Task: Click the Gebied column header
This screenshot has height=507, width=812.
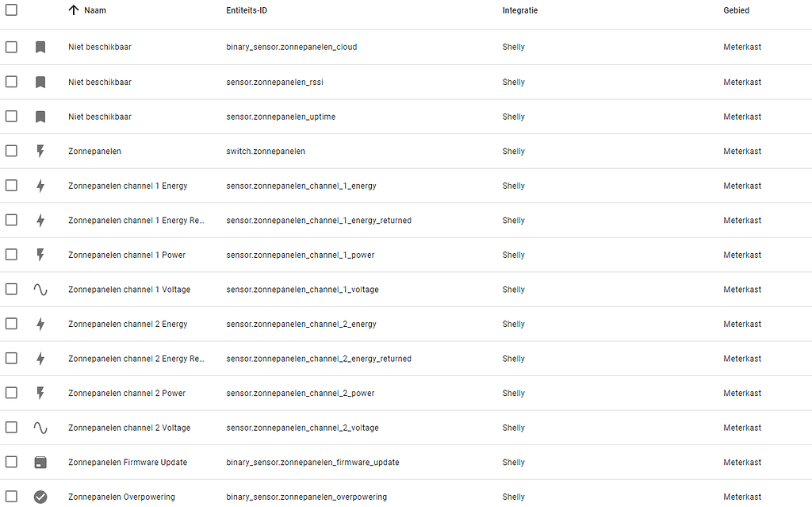Action: tap(736, 10)
